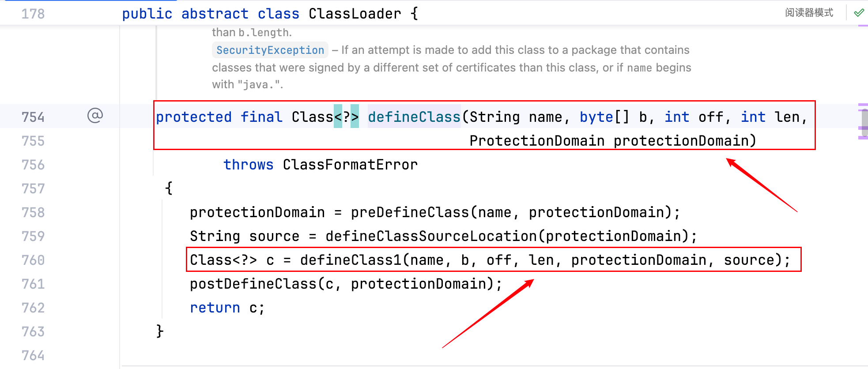Click the return keyword on line 762
The image size is (868, 369).
215,308
